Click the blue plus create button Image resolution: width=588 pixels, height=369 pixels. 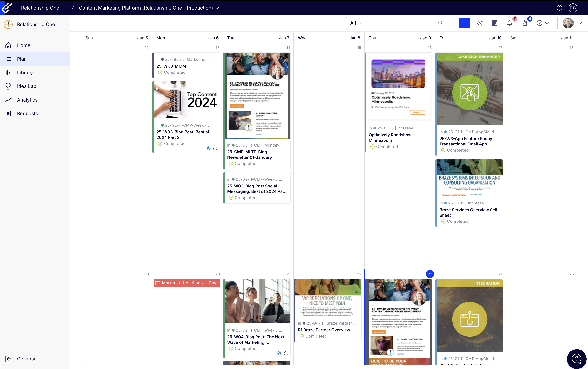464,23
